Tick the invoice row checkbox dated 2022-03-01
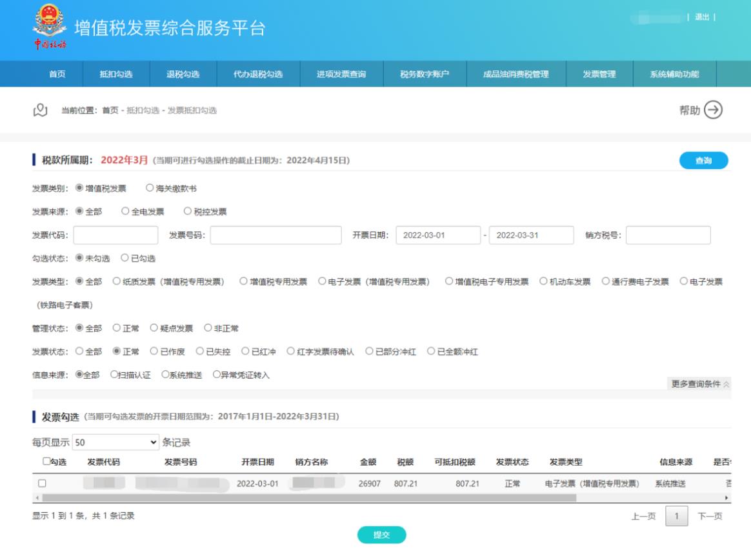The image size is (751, 560). click(x=43, y=484)
